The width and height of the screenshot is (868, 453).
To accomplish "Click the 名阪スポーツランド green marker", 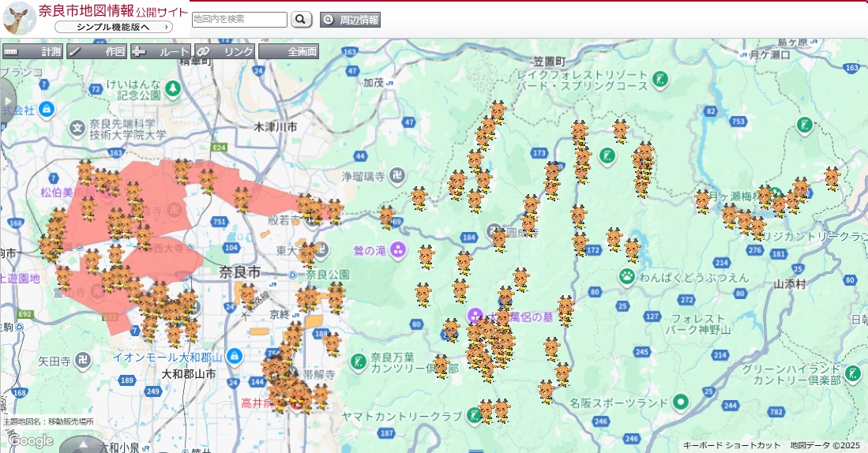I will pos(680,402).
